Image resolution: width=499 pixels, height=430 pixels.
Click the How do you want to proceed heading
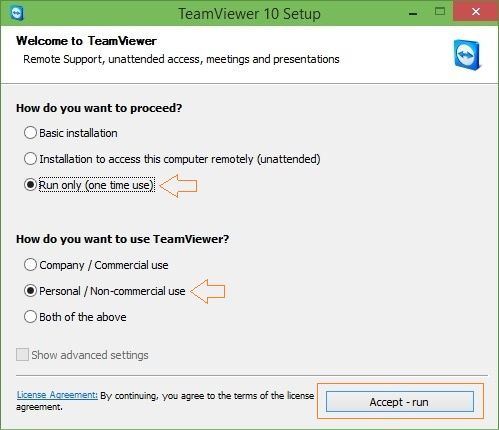coord(99,108)
